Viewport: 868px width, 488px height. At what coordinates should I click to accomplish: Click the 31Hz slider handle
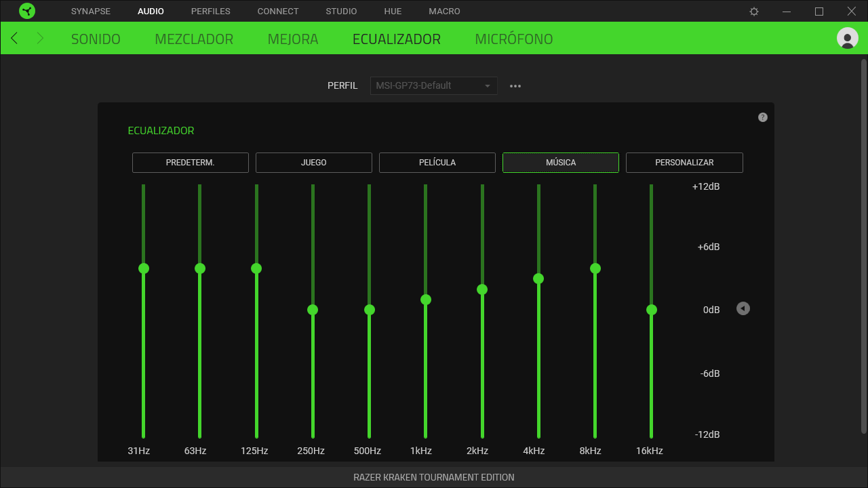[x=144, y=268]
